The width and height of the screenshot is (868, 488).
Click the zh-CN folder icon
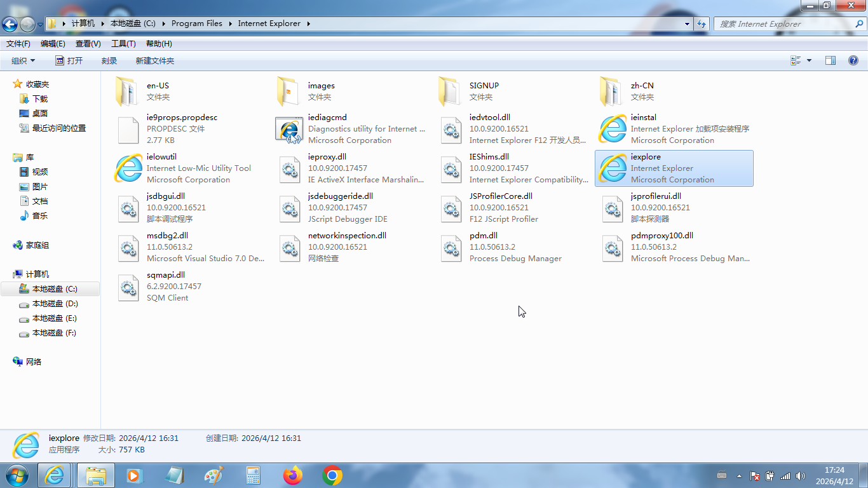[611, 91]
